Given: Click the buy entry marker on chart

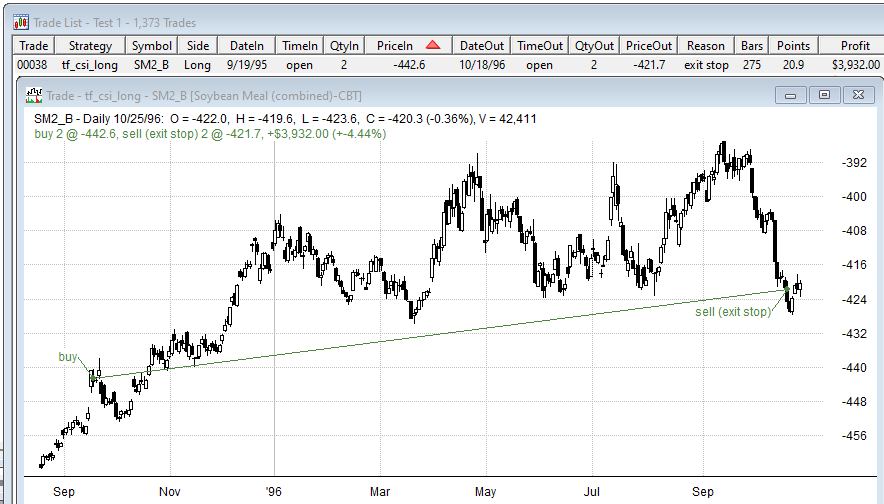Looking at the screenshot, I should point(93,377).
